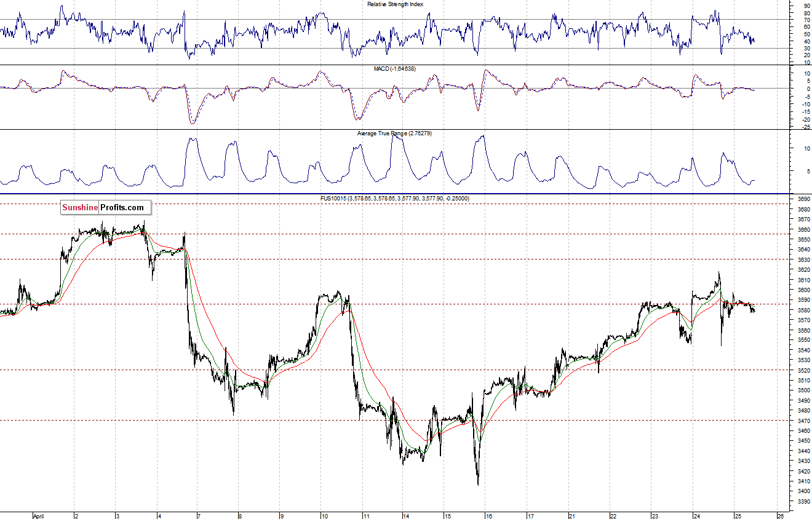812x519 pixels.
Task: Select date label 17 on the bottom axis
Action: [530, 515]
